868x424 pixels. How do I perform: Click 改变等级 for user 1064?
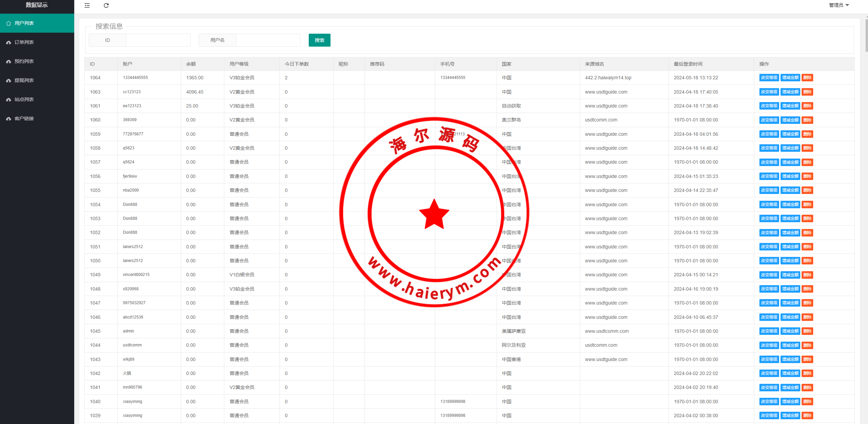point(769,78)
